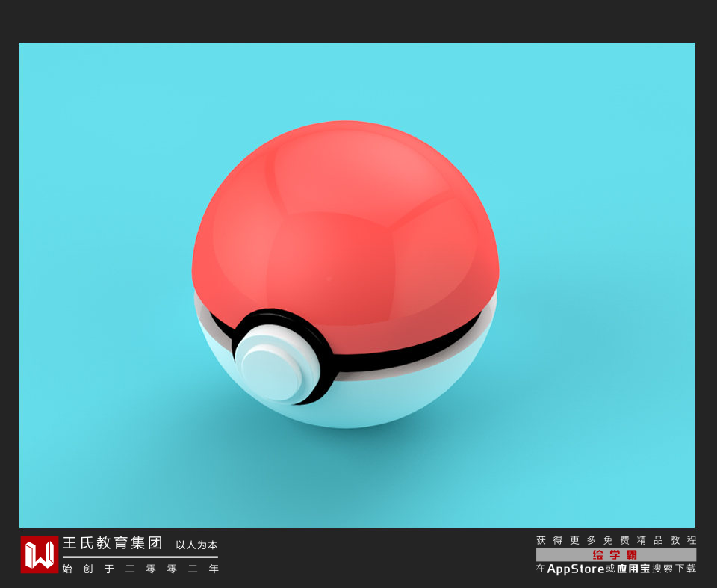717x588 pixels.
Task: Click the 在AppStore或应用宝搜索下载 text
Action: click(x=616, y=569)
